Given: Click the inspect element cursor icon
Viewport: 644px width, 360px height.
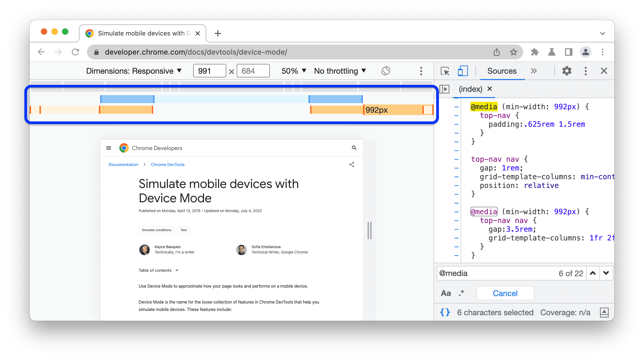Looking at the screenshot, I should tap(445, 71).
